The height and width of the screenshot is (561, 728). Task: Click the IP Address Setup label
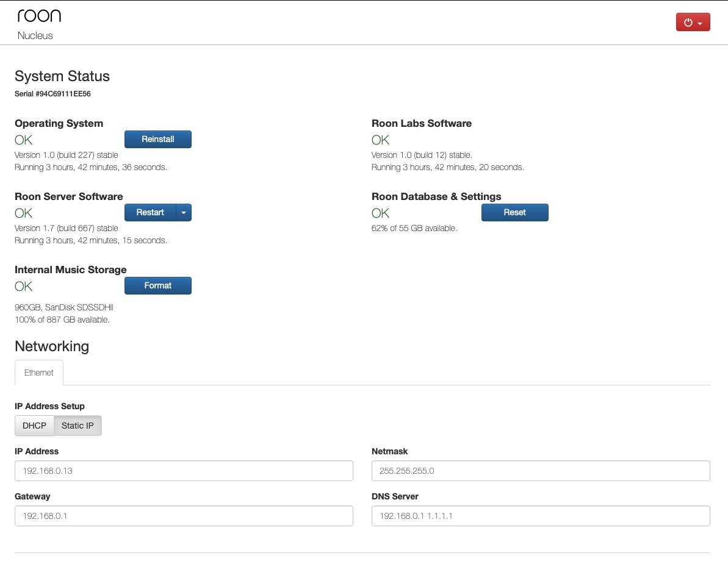click(x=49, y=406)
